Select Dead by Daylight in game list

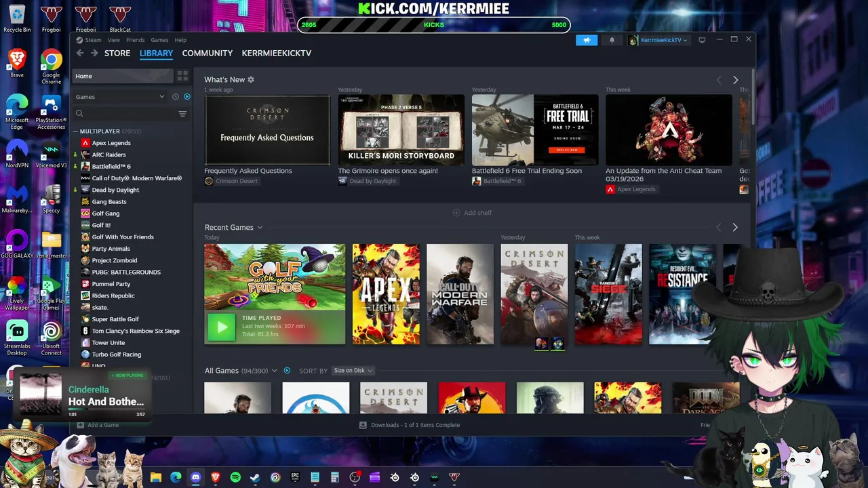[x=115, y=190]
